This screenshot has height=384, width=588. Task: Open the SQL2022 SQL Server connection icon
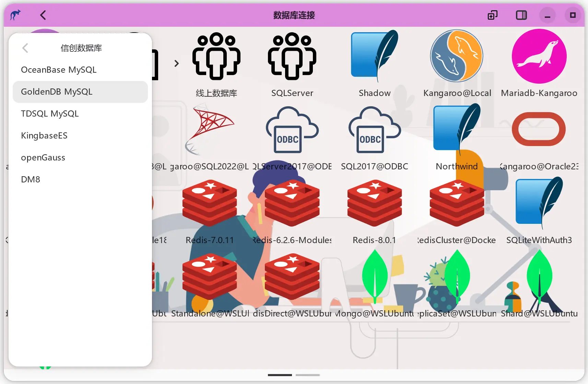tap(210, 130)
